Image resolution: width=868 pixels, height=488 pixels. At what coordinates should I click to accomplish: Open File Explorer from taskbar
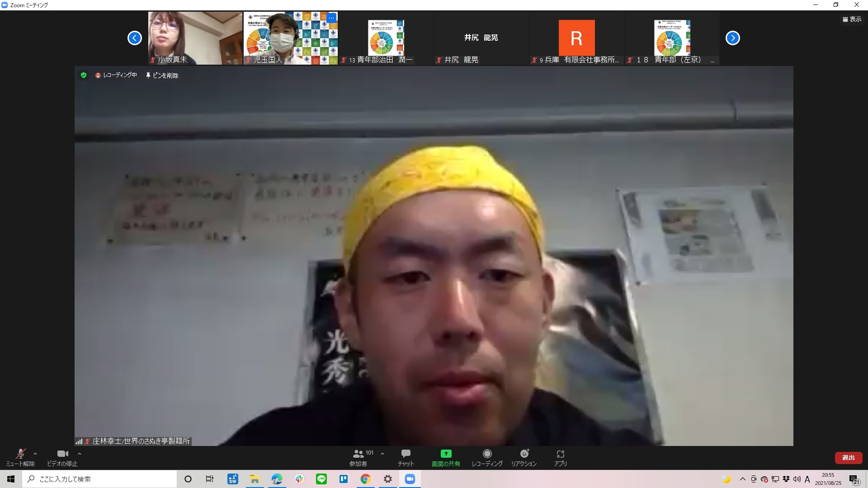(x=255, y=479)
